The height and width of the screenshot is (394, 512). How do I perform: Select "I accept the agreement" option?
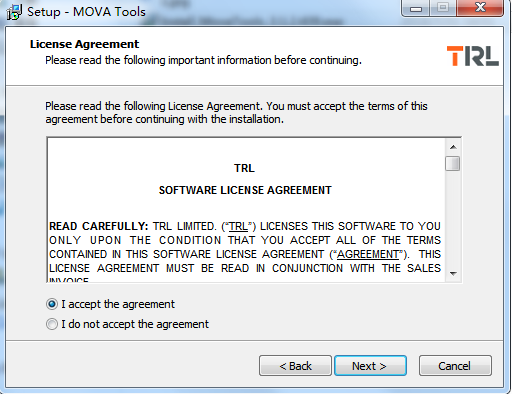52,304
